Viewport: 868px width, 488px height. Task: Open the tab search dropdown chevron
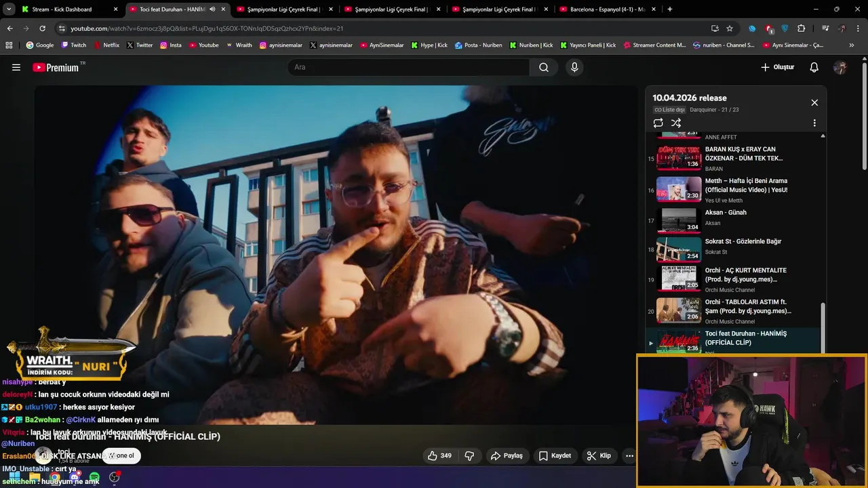(9, 9)
